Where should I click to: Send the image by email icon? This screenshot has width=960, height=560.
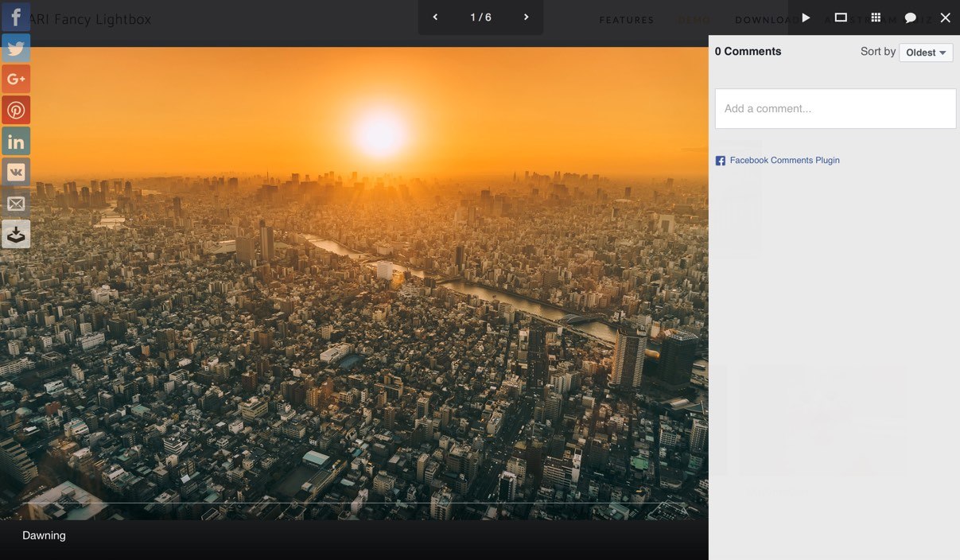pos(16,203)
